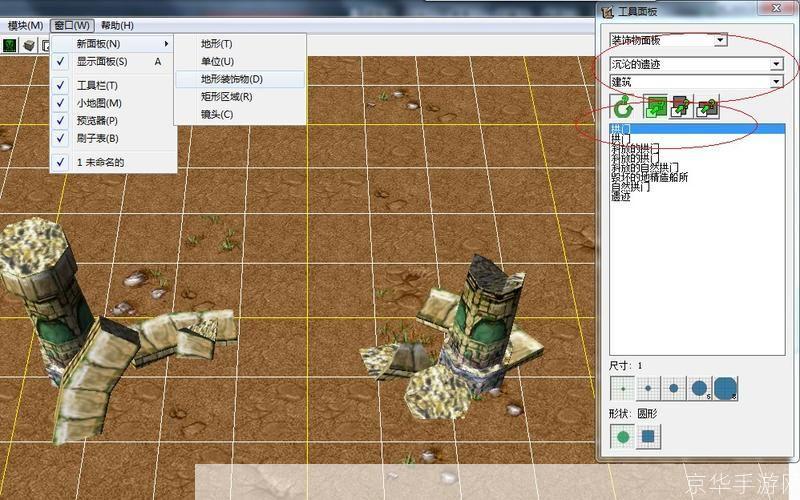
Task: Click the 尺寸: 1 size label
Action: (626, 366)
